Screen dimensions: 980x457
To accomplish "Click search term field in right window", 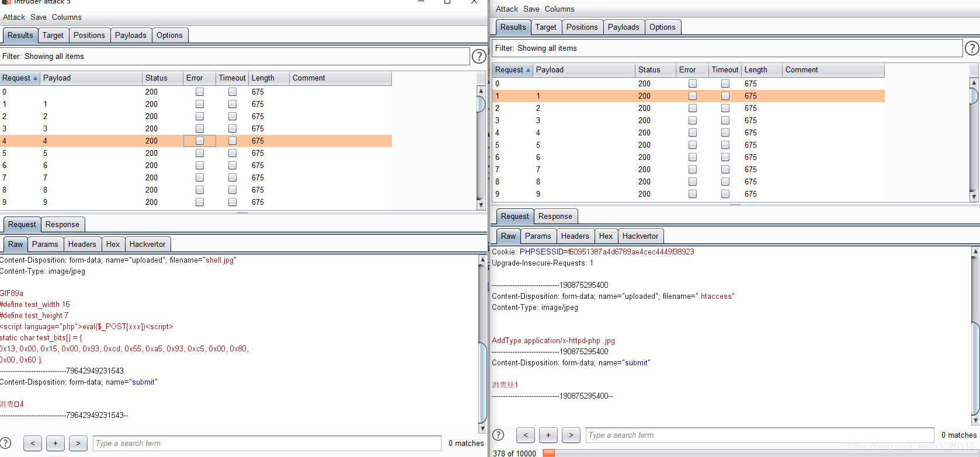I will pyautogui.click(x=760, y=435).
